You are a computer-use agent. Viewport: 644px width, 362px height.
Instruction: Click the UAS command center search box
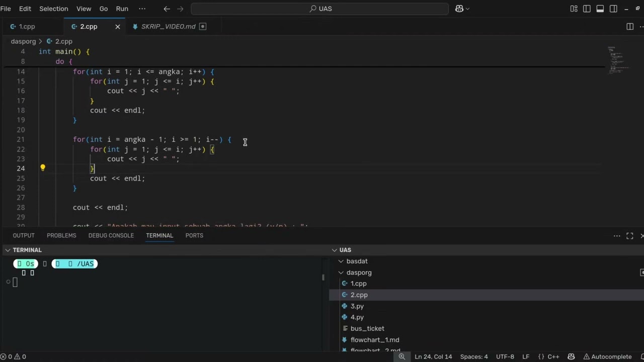pyautogui.click(x=320, y=9)
